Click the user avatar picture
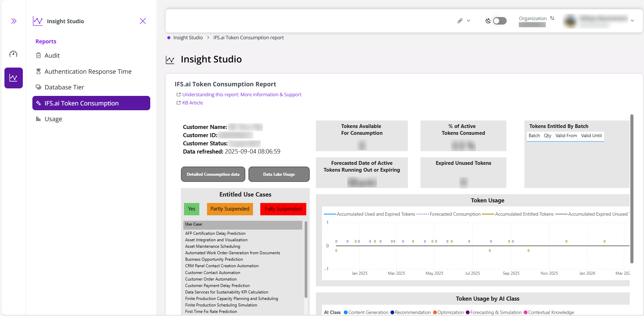The image size is (644, 316). [570, 21]
